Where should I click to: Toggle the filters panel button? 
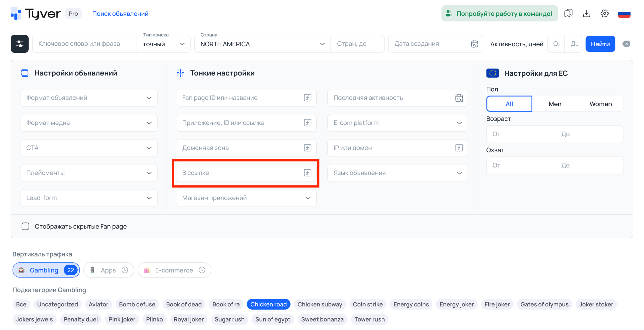click(19, 44)
